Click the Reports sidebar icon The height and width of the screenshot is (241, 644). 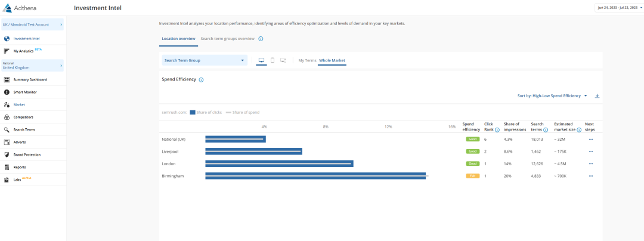[7, 167]
